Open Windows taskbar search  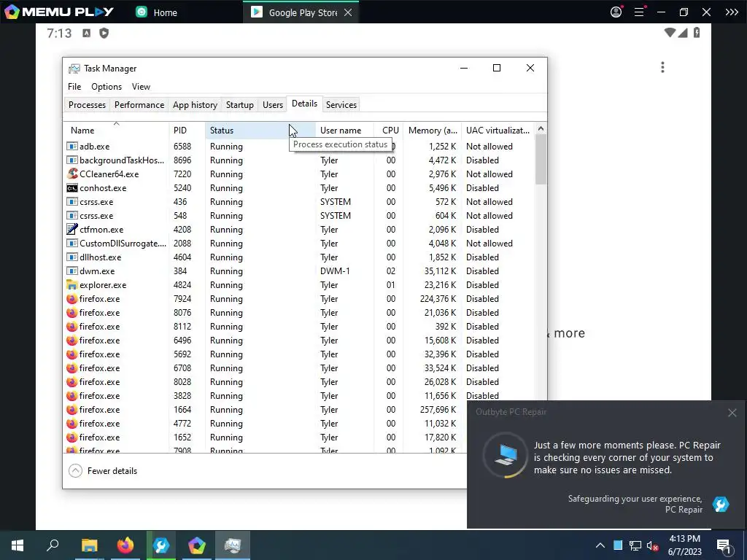pyautogui.click(x=53, y=545)
